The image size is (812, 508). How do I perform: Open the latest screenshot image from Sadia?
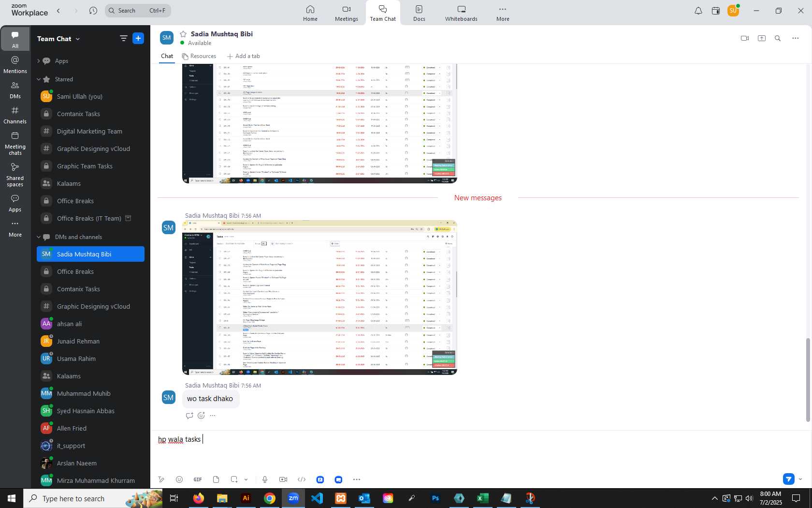click(x=319, y=298)
